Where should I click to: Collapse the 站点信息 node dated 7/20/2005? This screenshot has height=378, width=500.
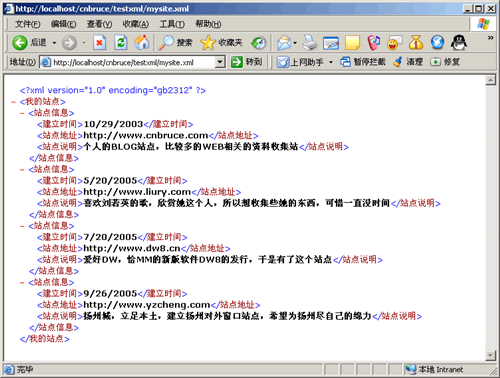pos(22,226)
